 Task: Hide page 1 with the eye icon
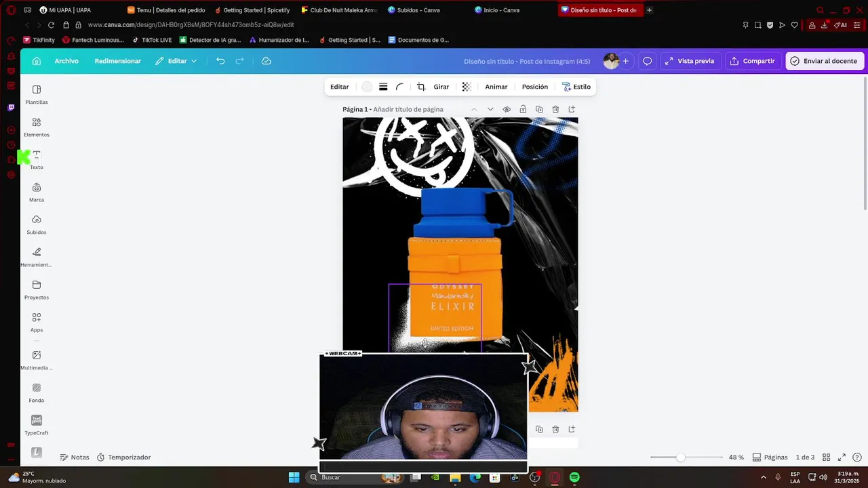[x=507, y=109]
